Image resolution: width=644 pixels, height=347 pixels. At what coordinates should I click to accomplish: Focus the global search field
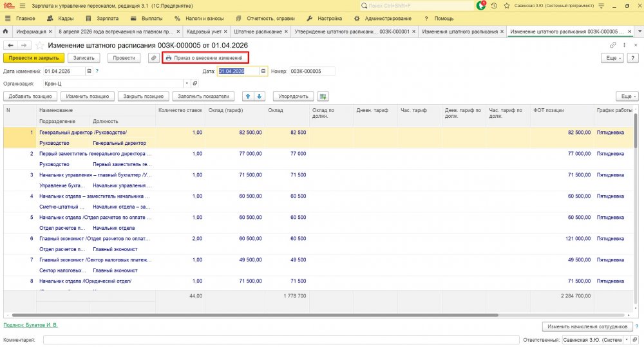pos(417,6)
